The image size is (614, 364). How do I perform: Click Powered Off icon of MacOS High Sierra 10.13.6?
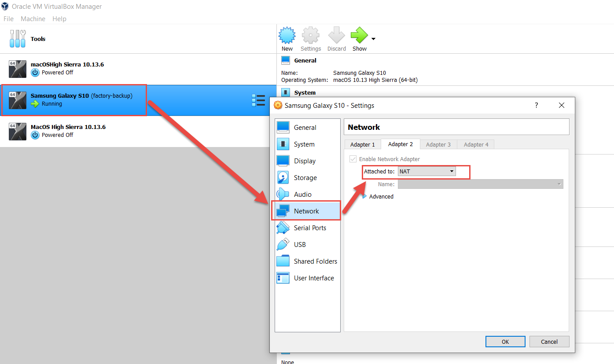pos(35,135)
